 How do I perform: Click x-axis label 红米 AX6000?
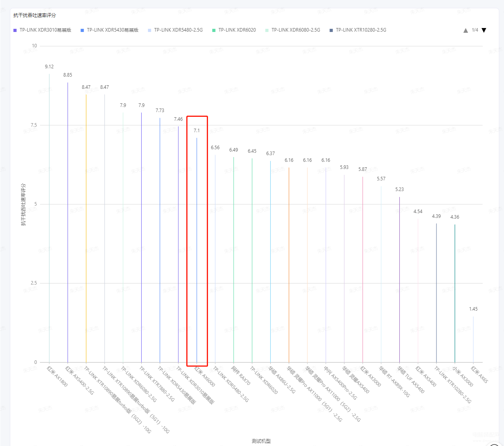pos(205,376)
